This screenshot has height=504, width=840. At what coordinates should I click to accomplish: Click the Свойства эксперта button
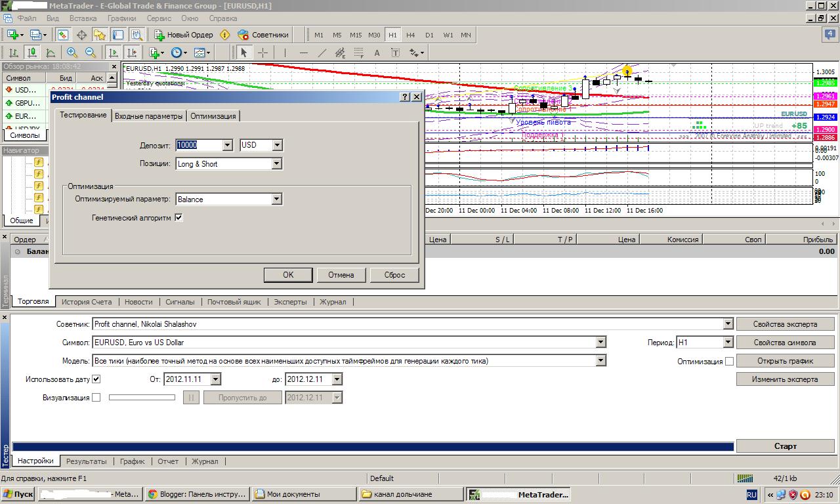[785, 324]
